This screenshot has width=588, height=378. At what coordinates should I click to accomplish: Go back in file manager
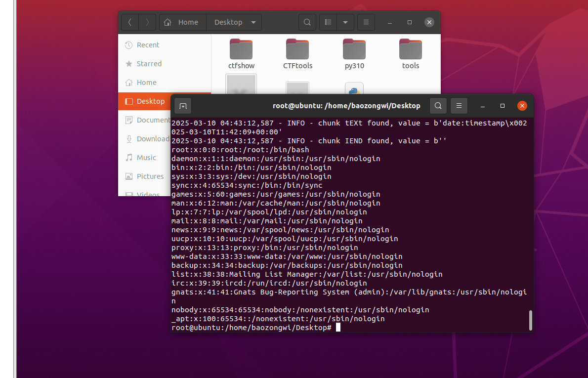tap(130, 22)
